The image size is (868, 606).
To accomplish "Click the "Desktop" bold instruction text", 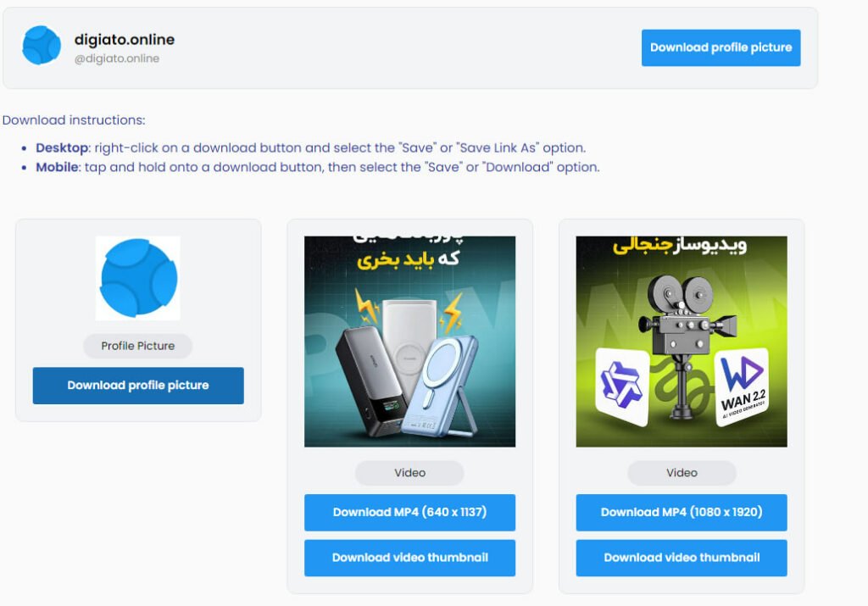I will [62, 147].
